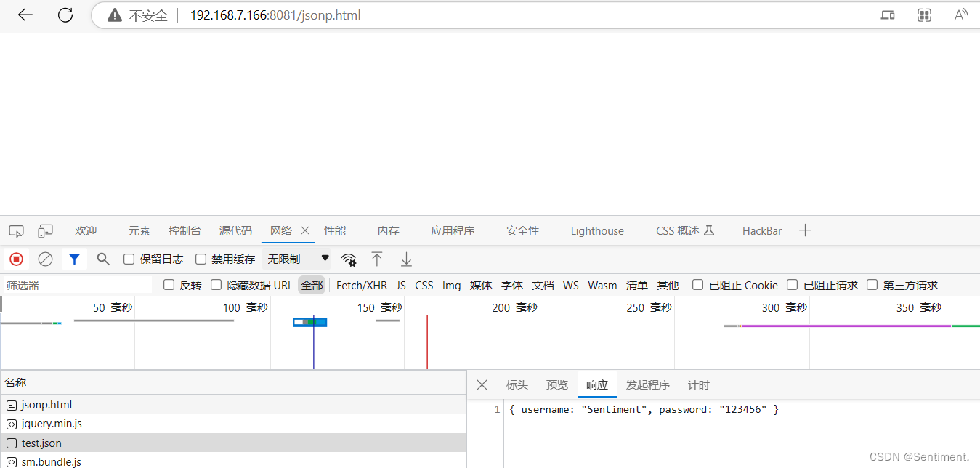Switch to the 内存 tab

coord(389,231)
